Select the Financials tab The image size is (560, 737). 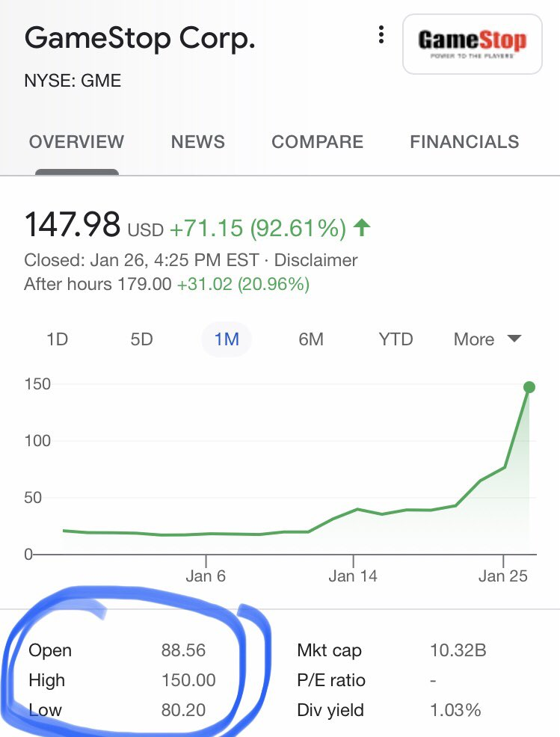[464, 142]
